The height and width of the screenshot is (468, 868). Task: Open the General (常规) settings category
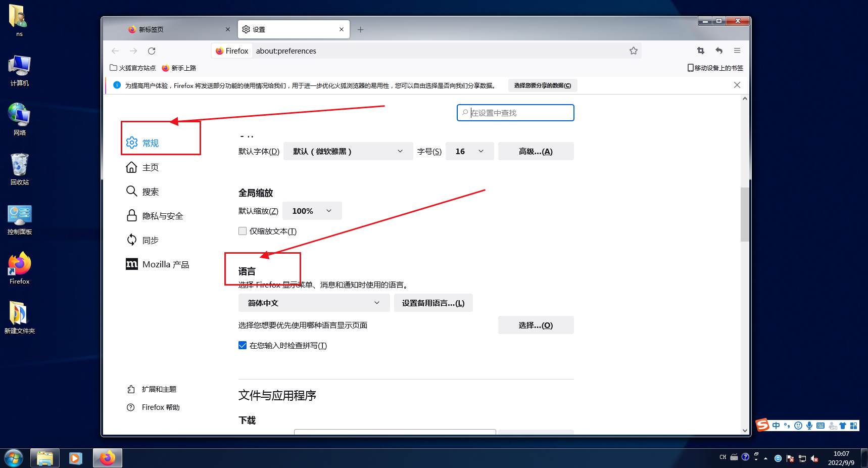point(142,143)
